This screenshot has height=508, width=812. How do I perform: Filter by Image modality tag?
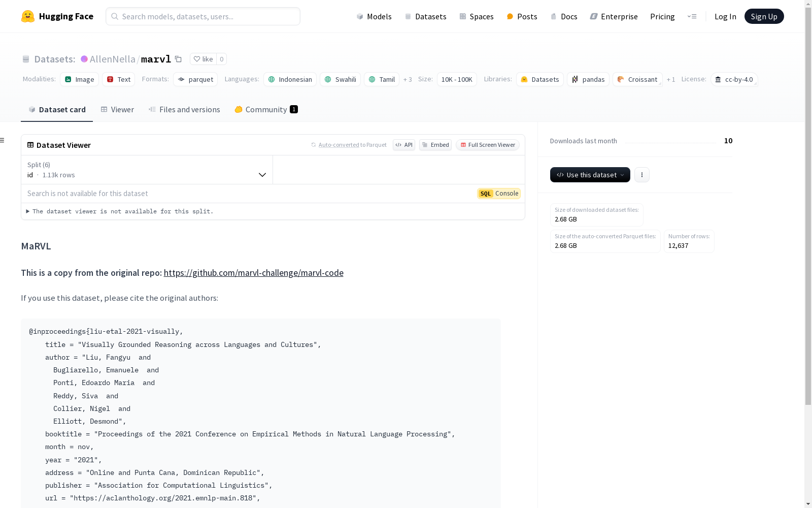(80, 79)
